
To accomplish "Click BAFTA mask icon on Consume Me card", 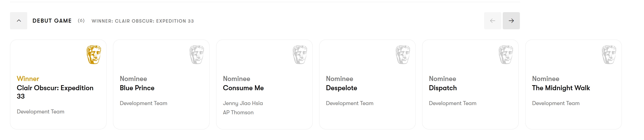I will coord(300,54).
